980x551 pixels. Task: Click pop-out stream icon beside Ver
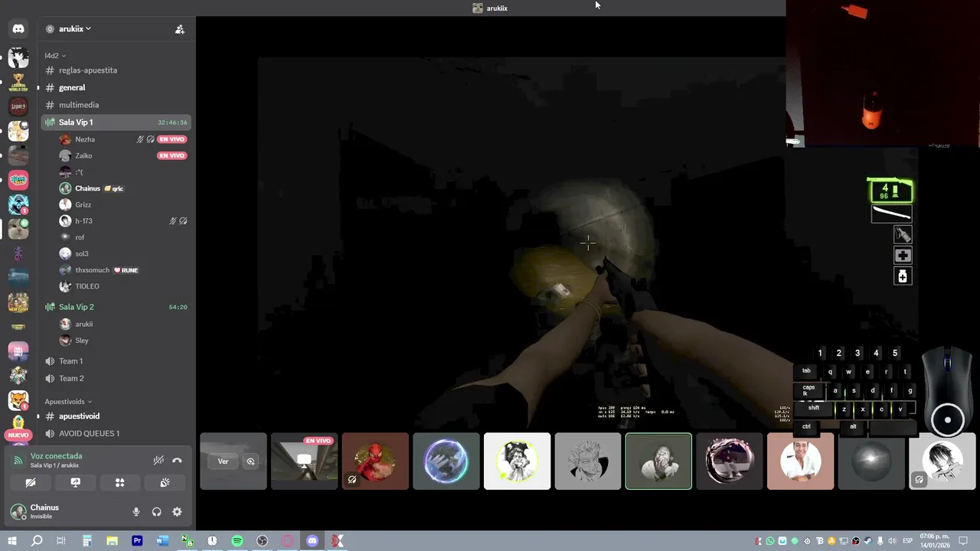(x=250, y=461)
